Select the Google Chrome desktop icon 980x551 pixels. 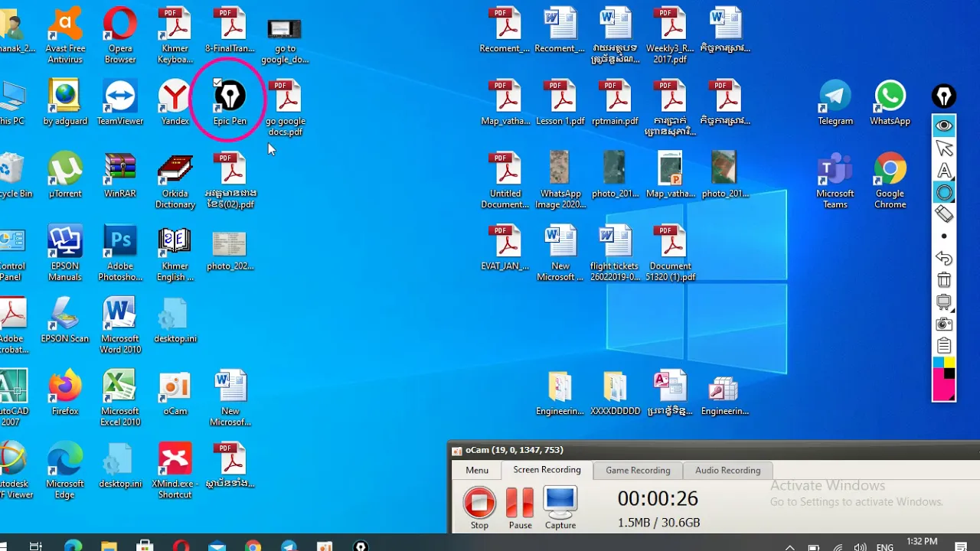tap(890, 181)
